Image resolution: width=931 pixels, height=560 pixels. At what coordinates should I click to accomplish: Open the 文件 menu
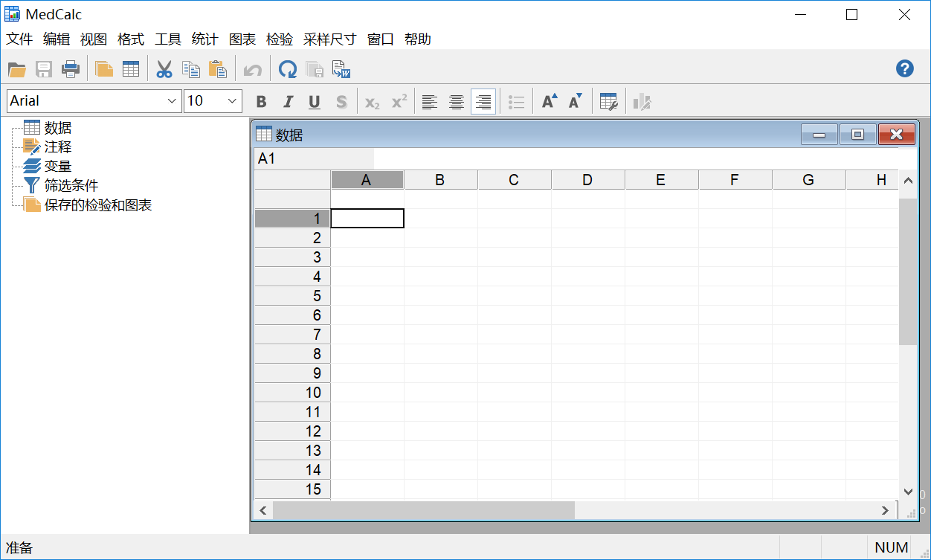coord(19,39)
